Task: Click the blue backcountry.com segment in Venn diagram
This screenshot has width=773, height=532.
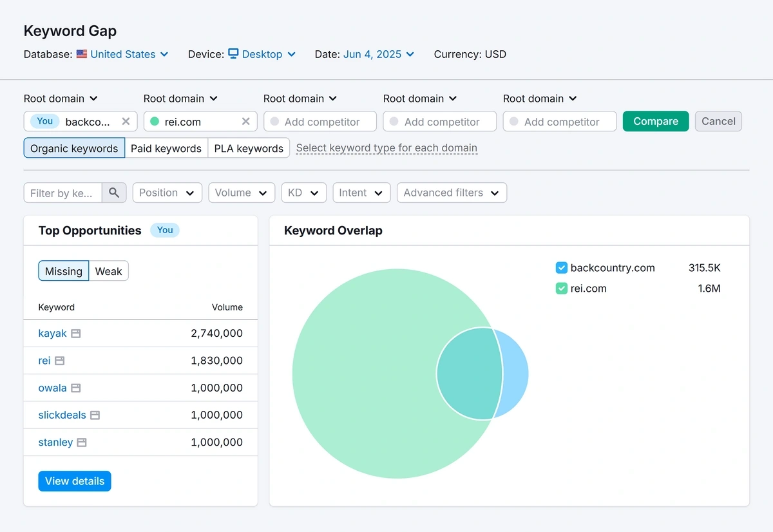Action: coord(515,374)
